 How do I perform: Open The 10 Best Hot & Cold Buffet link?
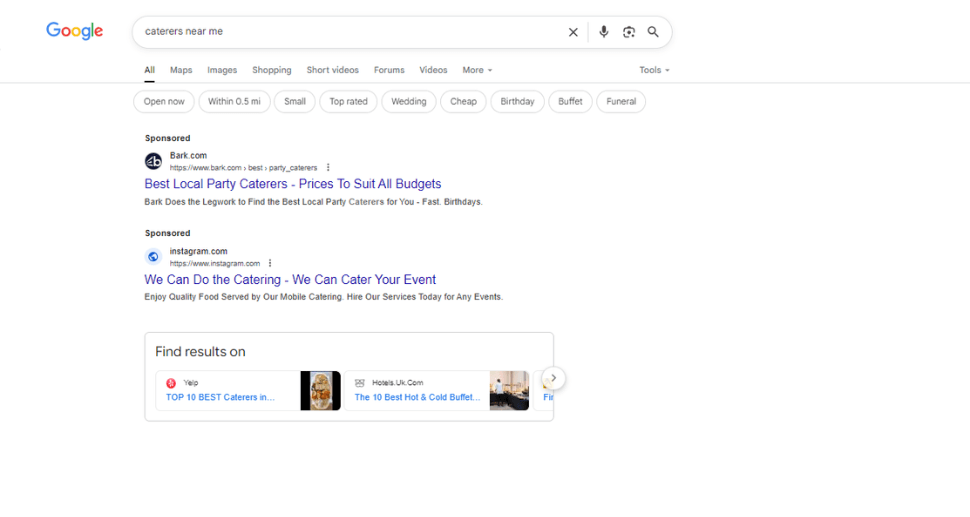[x=417, y=397]
